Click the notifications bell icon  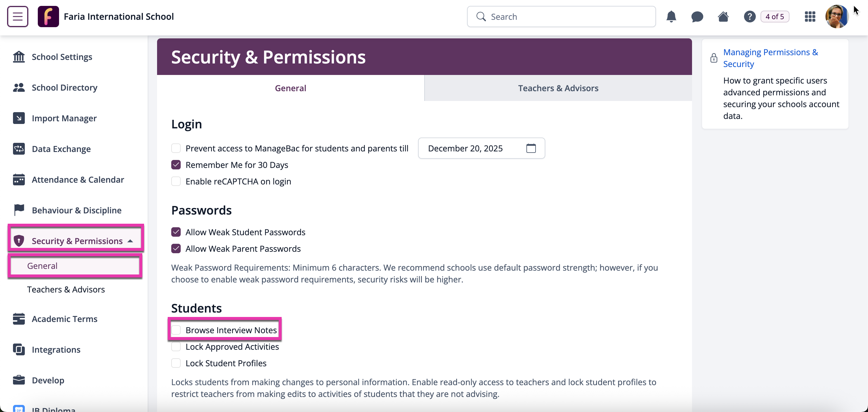pyautogui.click(x=671, y=17)
